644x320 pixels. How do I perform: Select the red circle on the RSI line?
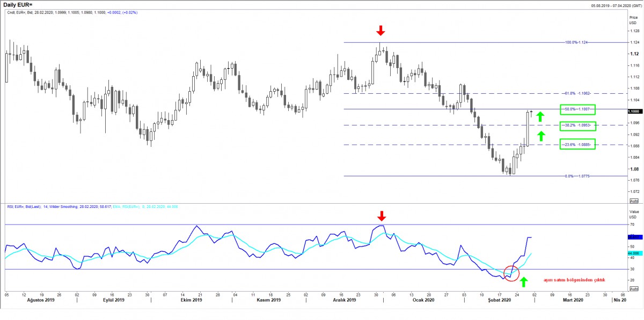click(513, 272)
